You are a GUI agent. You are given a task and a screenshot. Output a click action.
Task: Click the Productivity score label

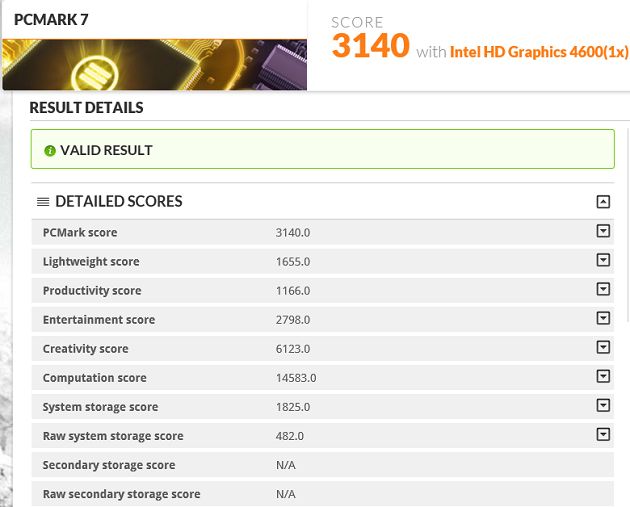pyautogui.click(x=92, y=290)
